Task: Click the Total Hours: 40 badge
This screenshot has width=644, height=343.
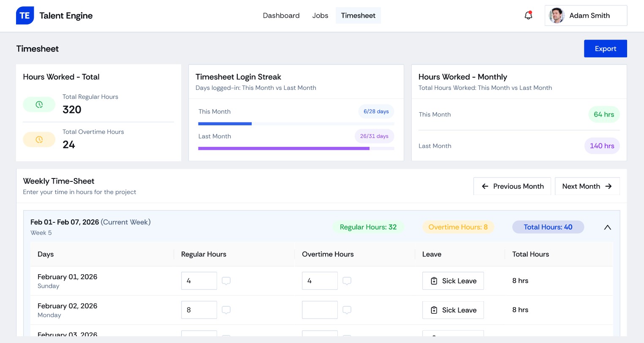Action: pyautogui.click(x=548, y=227)
